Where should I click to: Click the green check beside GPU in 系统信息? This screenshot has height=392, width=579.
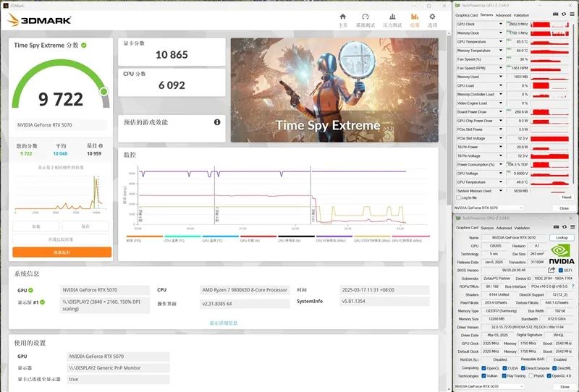pos(30,290)
